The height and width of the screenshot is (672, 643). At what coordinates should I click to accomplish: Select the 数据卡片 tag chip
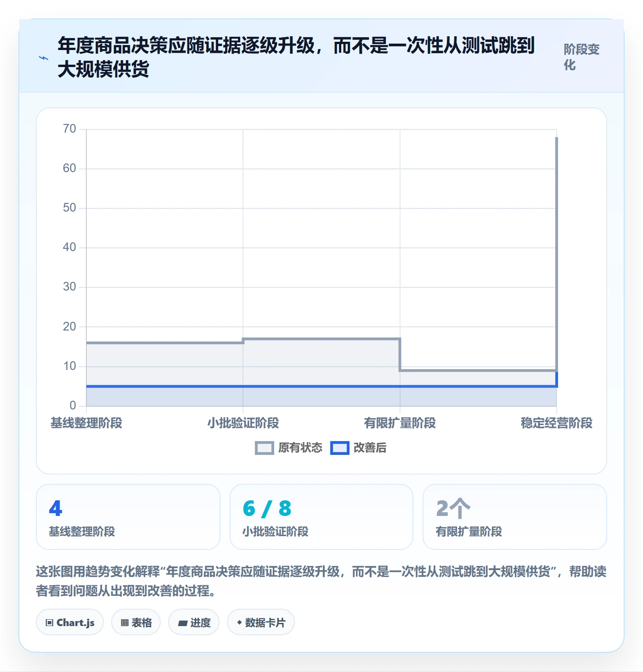click(x=261, y=622)
